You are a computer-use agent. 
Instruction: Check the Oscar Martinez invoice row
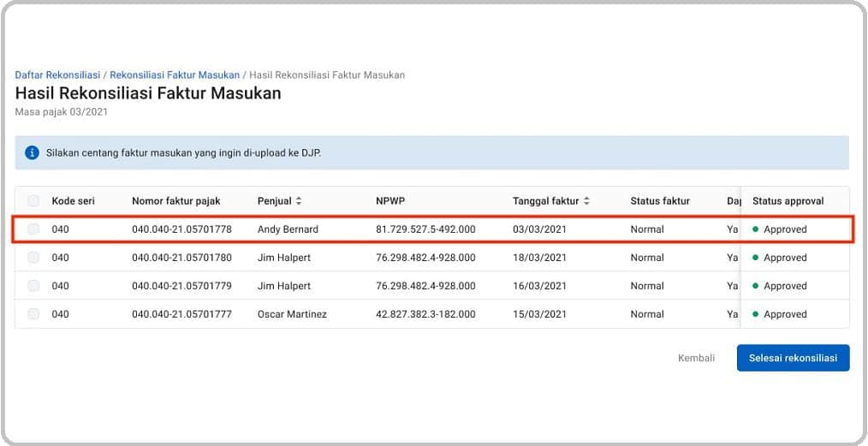tap(33, 314)
